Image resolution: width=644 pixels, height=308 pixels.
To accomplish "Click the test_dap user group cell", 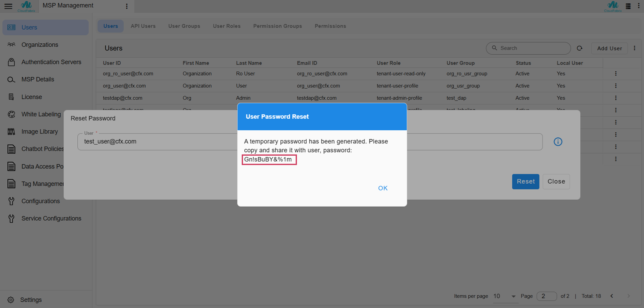I will coord(457,98).
